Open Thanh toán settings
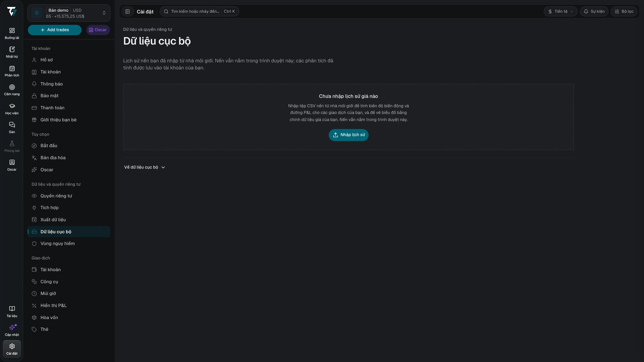The height and width of the screenshot is (362, 644). click(69, 108)
